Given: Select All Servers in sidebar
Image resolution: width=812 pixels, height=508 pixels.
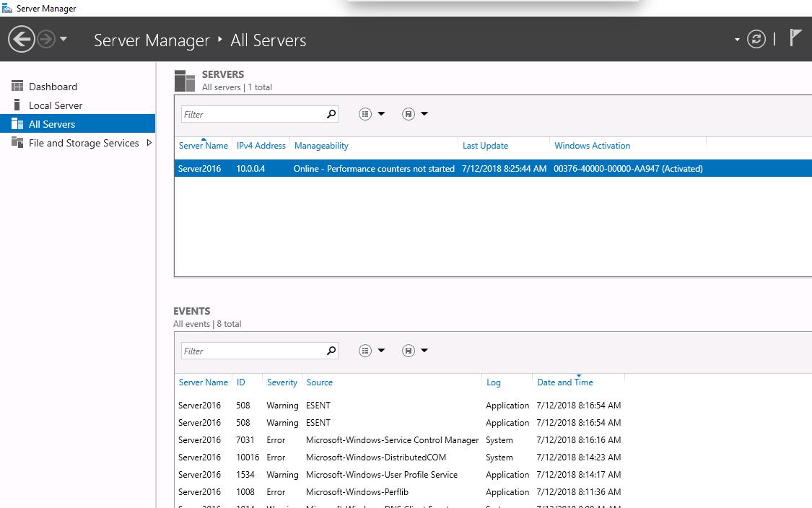Looking at the screenshot, I should (x=52, y=124).
